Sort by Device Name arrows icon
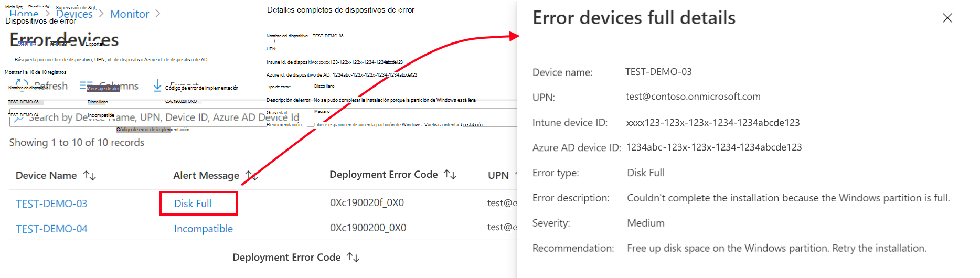This screenshot has width=980, height=278. [x=90, y=176]
